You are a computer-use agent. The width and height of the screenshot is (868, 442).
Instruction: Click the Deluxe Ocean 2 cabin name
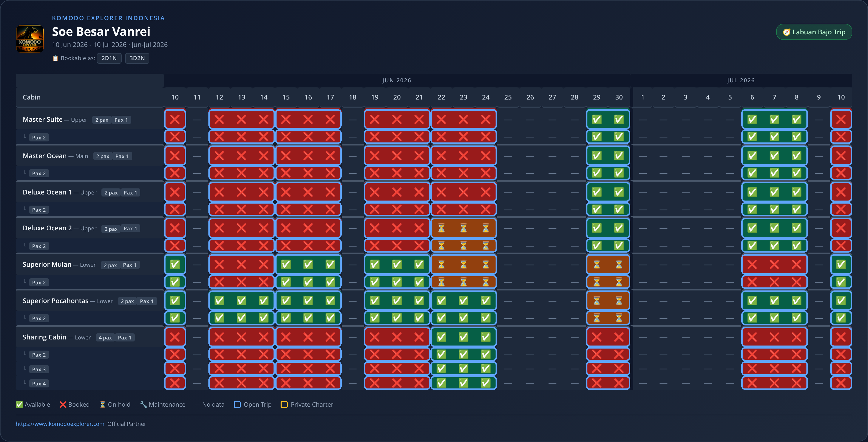(x=47, y=228)
